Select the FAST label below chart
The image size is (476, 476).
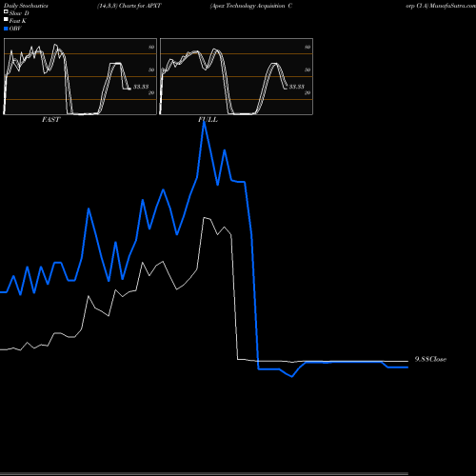[50, 120]
